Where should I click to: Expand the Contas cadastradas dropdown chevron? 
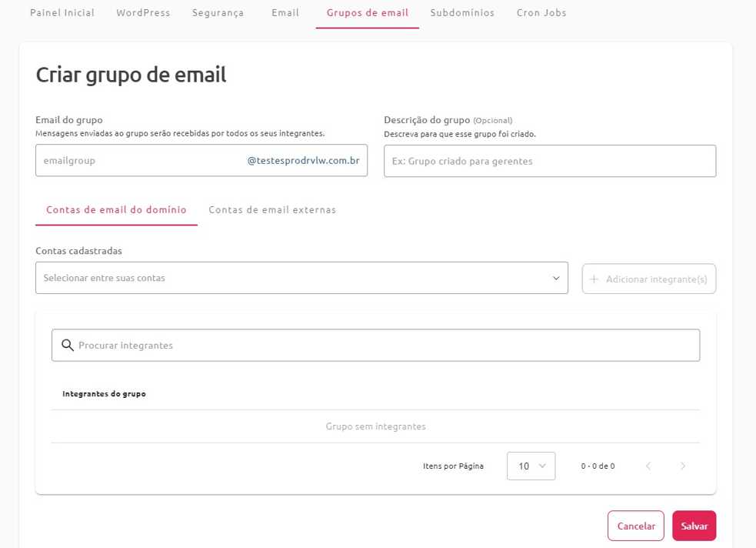556,278
